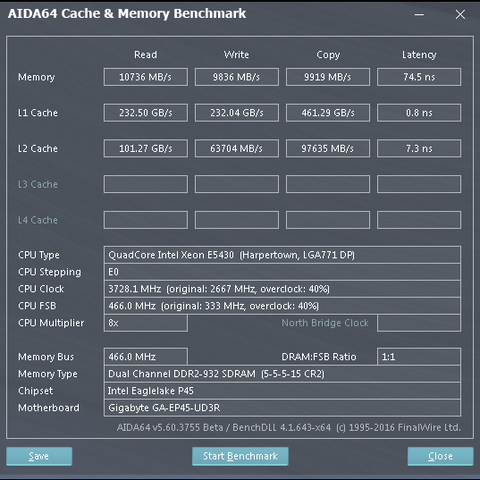
Task: Click the Motherboard Gigabyte GA-EP45-UD3R field
Action: coord(282,408)
